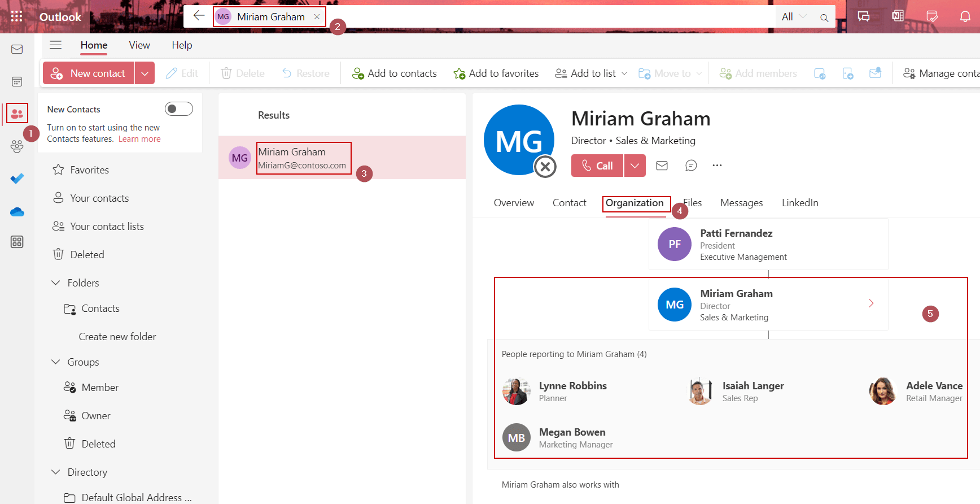Open the Mail icon in left rail
This screenshot has height=504, width=980.
click(17, 50)
